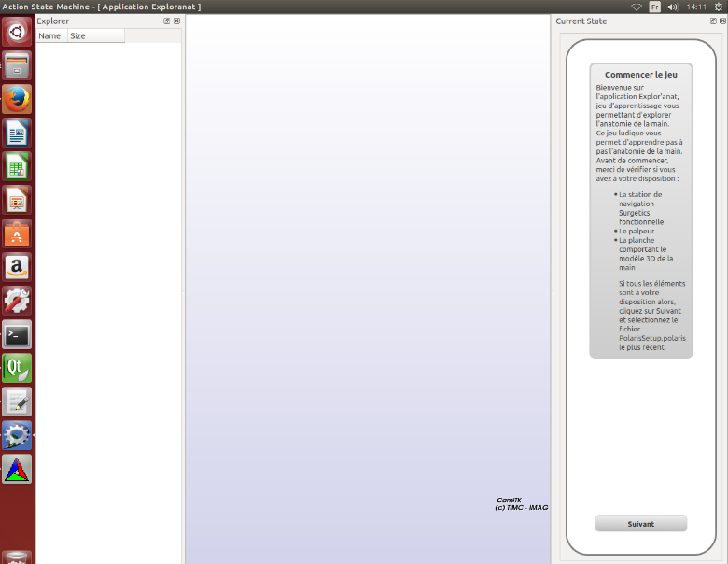This screenshot has width=728, height=564.
Task: Launch LibreOffice Writer from dock
Action: (x=17, y=133)
